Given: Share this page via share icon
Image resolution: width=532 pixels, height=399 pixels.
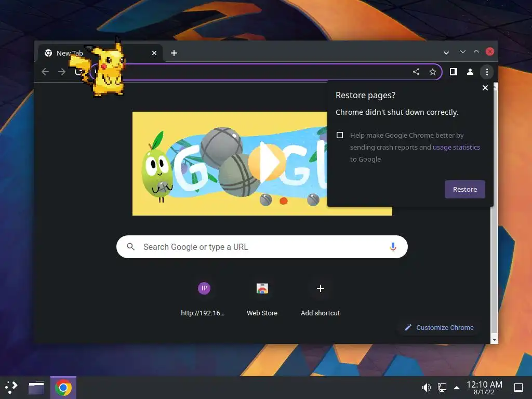Looking at the screenshot, I should [x=416, y=72].
